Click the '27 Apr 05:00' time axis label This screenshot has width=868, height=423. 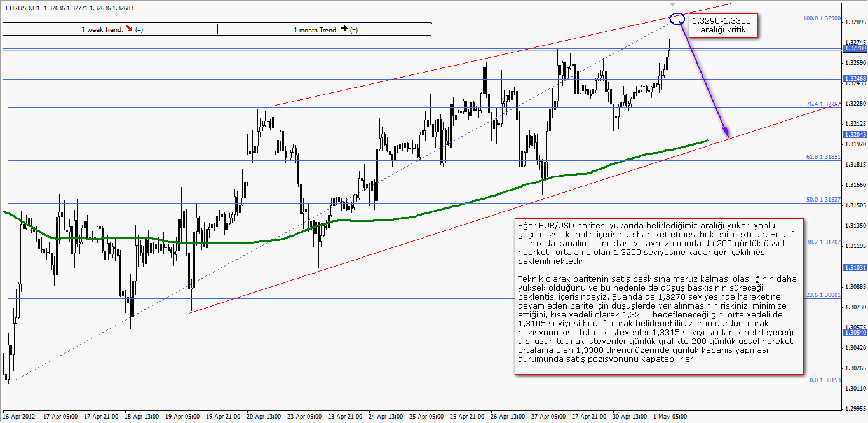pyautogui.click(x=548, y=417)
